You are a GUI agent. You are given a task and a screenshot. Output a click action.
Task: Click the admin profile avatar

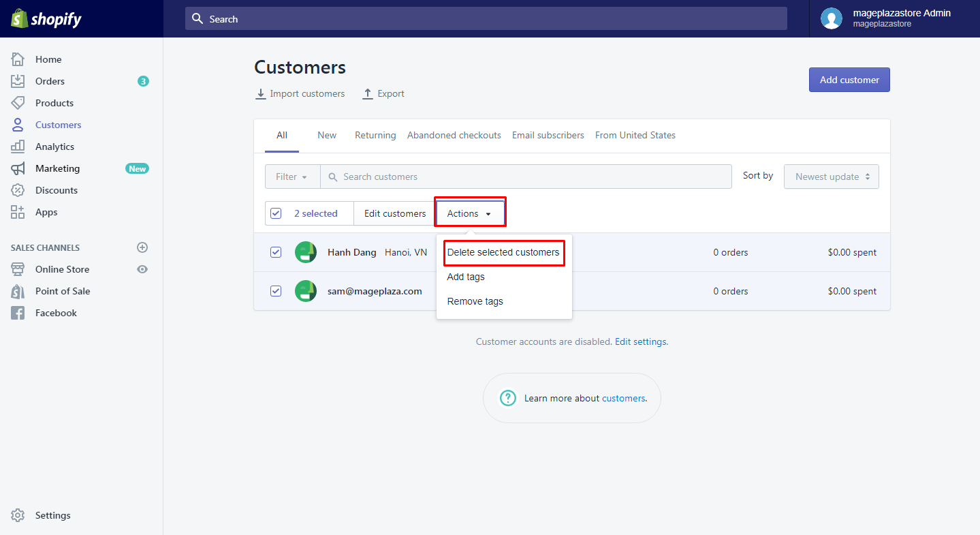click(832, 18)
